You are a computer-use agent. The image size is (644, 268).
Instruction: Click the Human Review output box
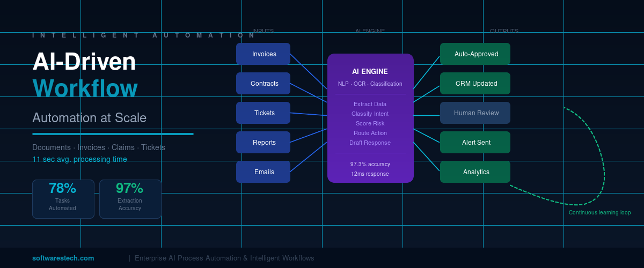(x=475, y=113)
